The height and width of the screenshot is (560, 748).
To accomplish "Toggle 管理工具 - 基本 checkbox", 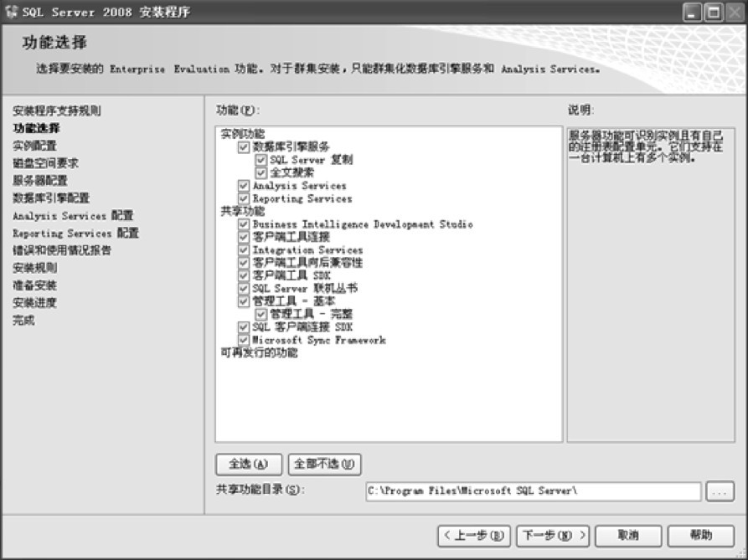I will (x=243, y=301).
